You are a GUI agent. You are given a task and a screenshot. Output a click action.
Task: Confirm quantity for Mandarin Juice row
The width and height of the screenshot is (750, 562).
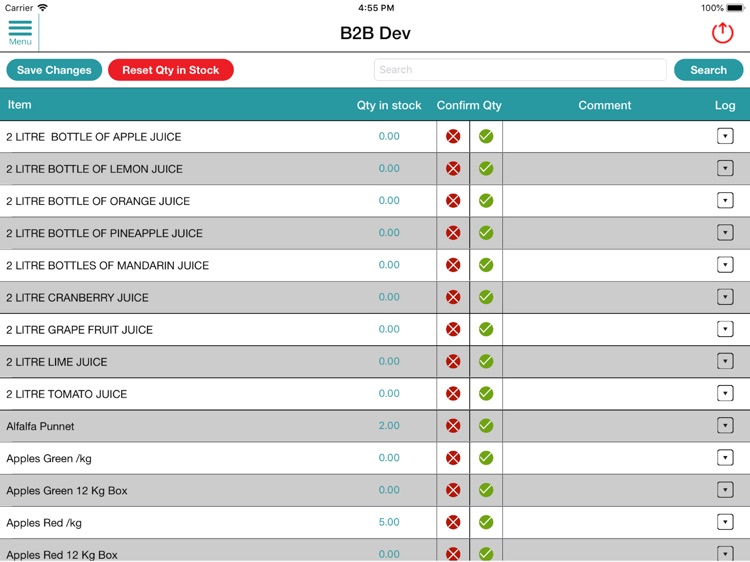pyautogui.click(x=486, y=265)
